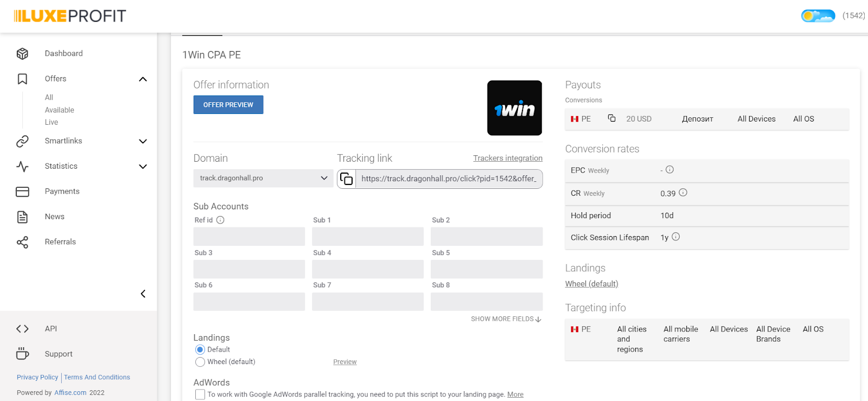
Task: Click the Smartlinks chain icon
Action: 22,141
